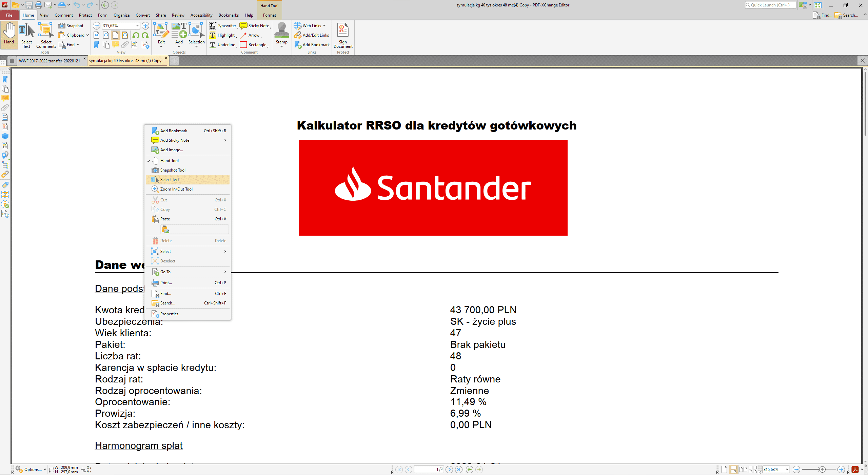Switch to the Comment ribbon tab
Image resolution: width=868 pixels, height=475 pixels.
[x=63, y=15]
